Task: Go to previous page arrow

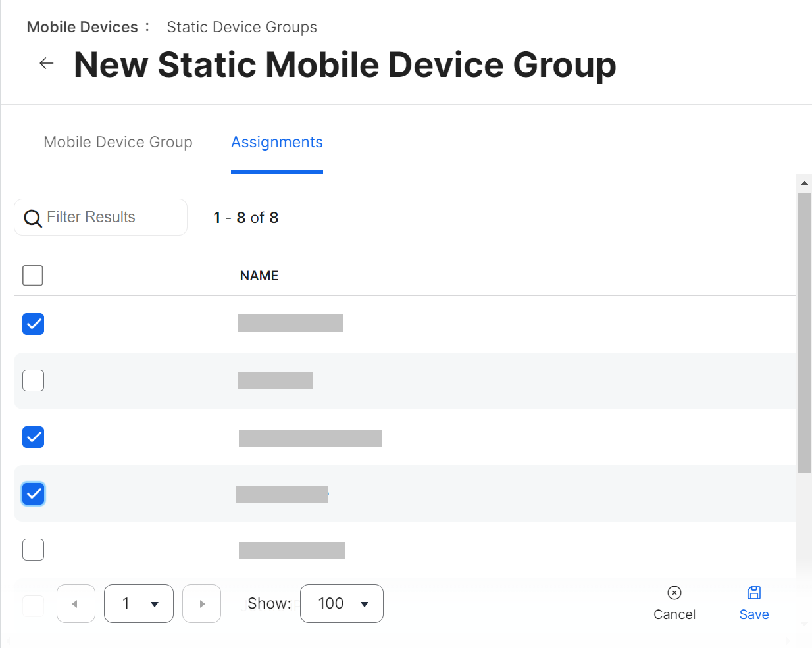Action: tap(76, 603)
